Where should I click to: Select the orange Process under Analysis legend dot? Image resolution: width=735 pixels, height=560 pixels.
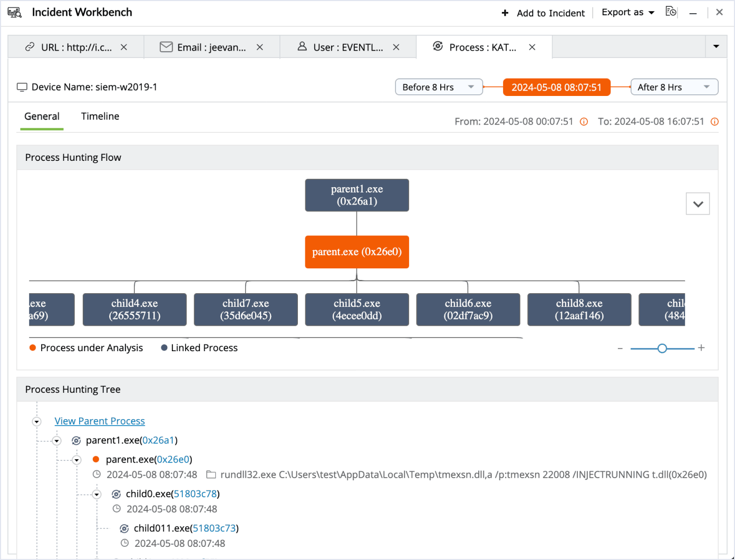(32, 348)
